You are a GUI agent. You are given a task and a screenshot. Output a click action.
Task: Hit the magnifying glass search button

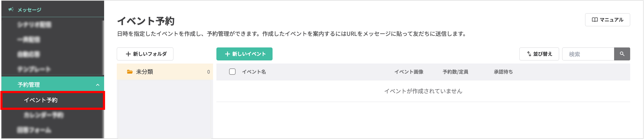coord(622,54)
